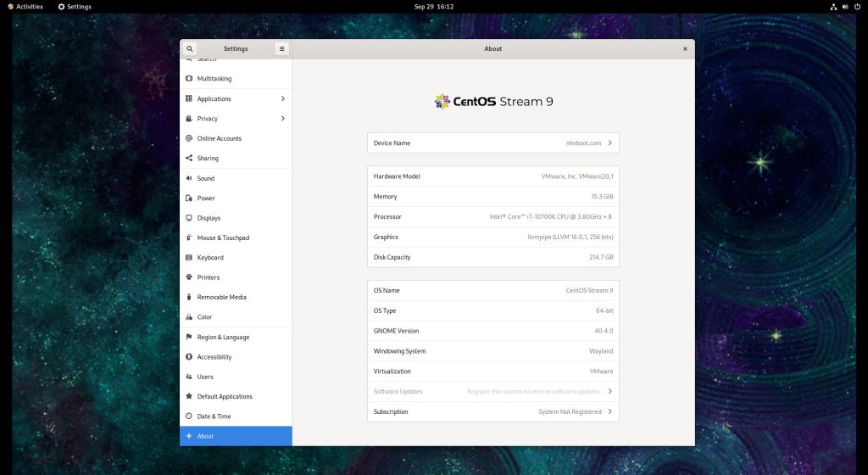Click the Printers icon in sidebar
Image resolution: width=868 pixels, height=475 pixels.
tap(189, 277)
